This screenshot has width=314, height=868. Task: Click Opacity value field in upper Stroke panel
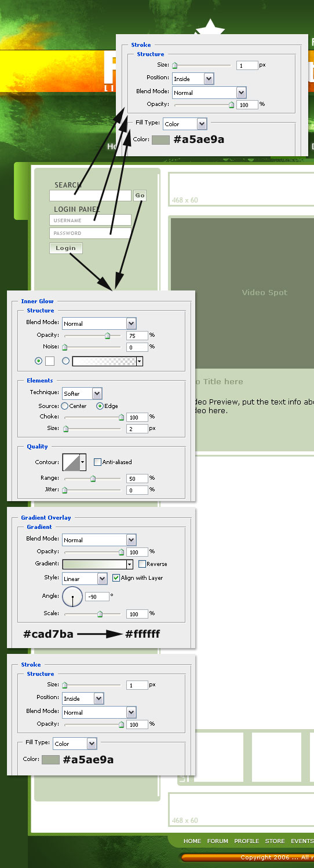coord(247,105)
